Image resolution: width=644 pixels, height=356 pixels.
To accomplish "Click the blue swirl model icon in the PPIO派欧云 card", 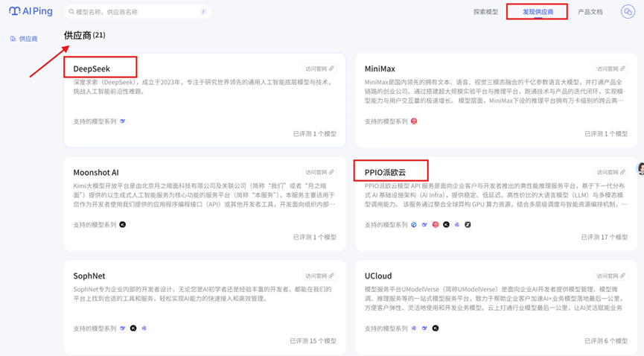I will [414, 225].
